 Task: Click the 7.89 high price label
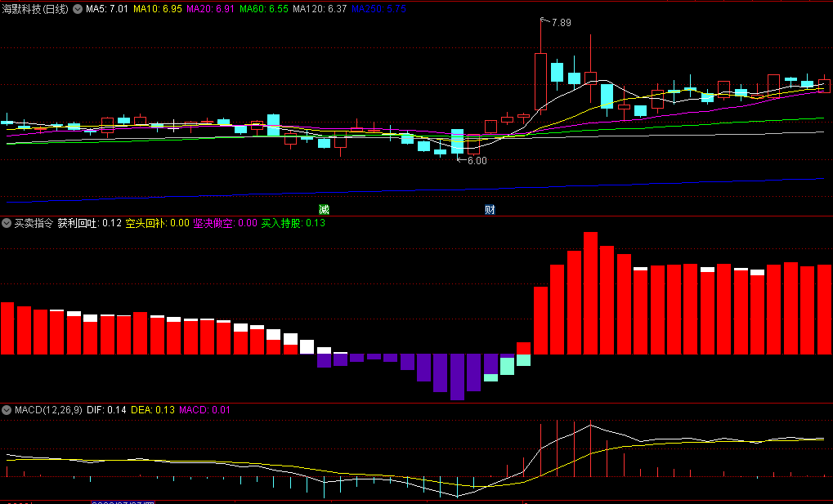pyautogui.click(x=561, y=23)
